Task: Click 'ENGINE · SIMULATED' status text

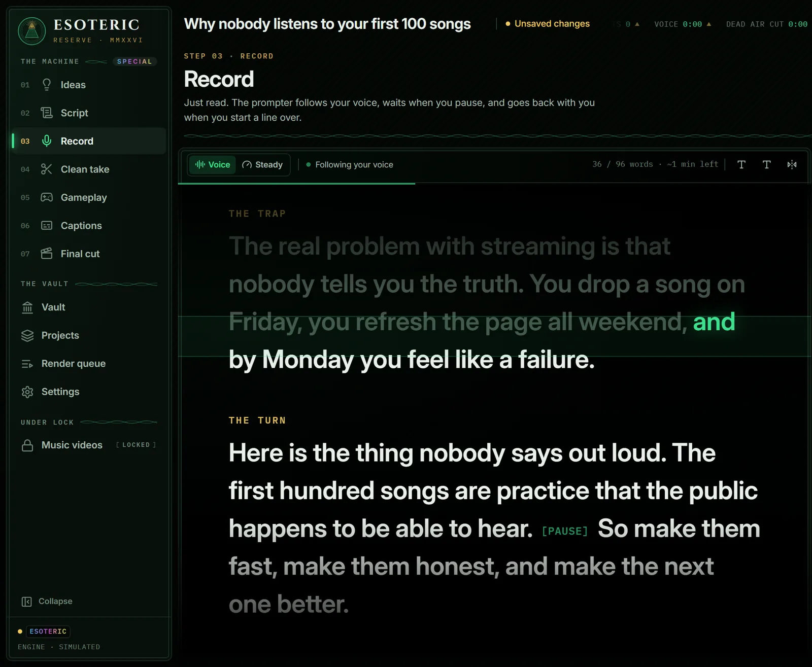Action: click(x=59, y=647)
